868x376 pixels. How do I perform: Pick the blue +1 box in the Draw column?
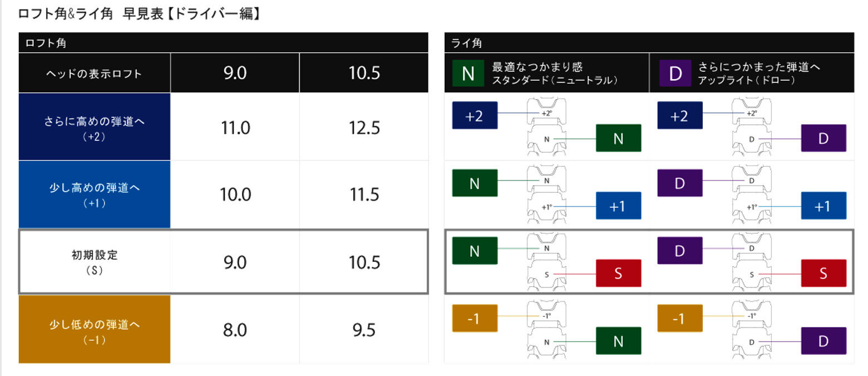pyautogui.click(x=823, y=206)
